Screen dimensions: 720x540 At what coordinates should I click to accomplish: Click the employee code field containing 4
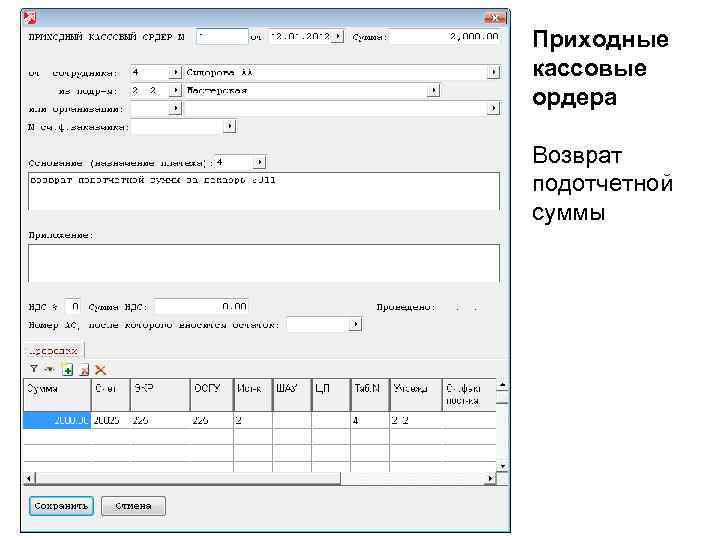[150, 72]
